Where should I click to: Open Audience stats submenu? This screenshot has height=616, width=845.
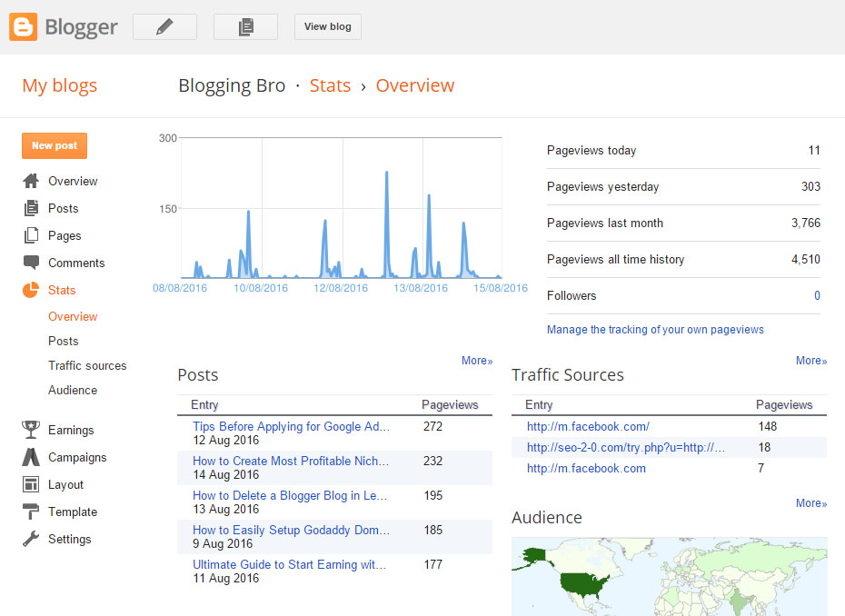pyautogui.click(x=73, y=390)
